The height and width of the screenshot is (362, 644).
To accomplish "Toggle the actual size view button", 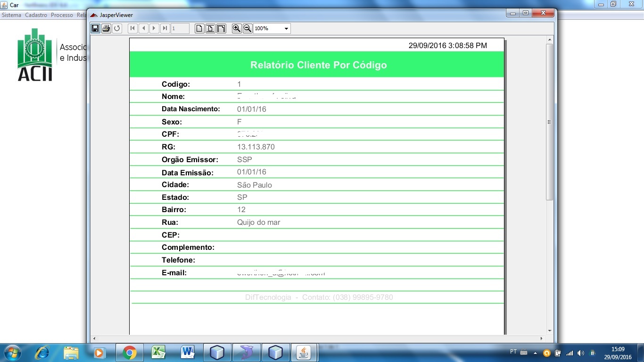I will pos(199,28).
